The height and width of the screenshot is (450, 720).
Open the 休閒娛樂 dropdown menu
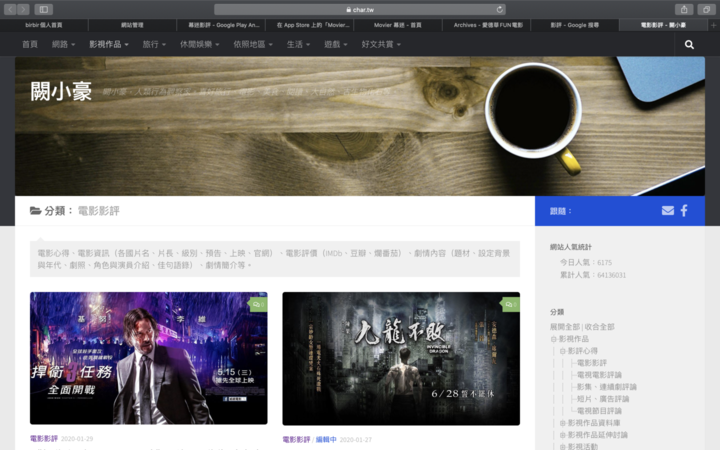199,45
